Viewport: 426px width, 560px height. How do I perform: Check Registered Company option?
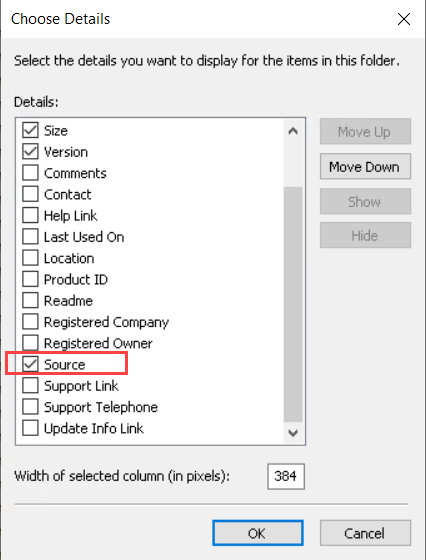[x=30, y=322]
